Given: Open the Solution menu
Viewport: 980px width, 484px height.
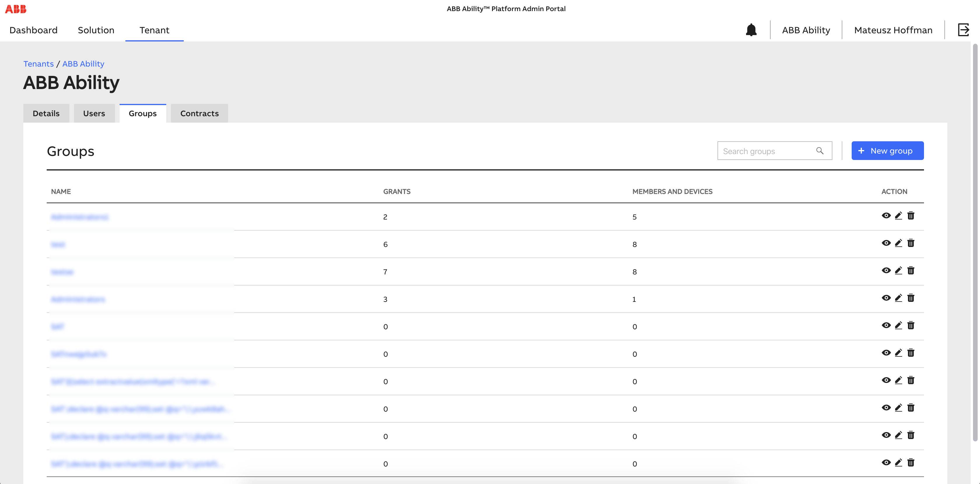Looking at the screenshot, I should point(96,30).
